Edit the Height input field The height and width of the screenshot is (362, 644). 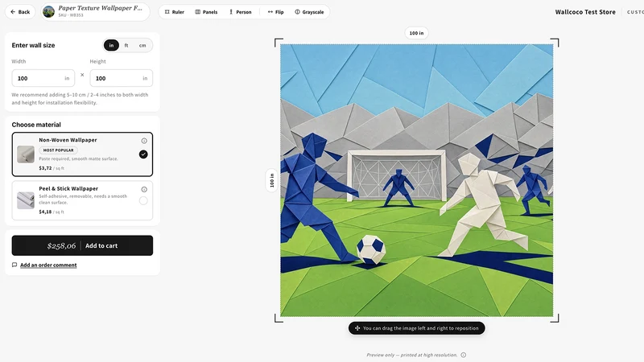122,78
